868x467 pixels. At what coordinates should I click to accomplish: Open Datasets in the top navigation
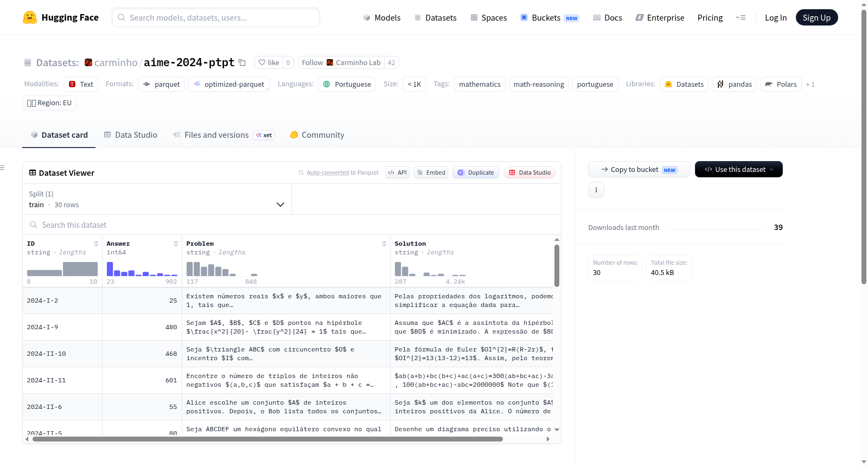435,17
